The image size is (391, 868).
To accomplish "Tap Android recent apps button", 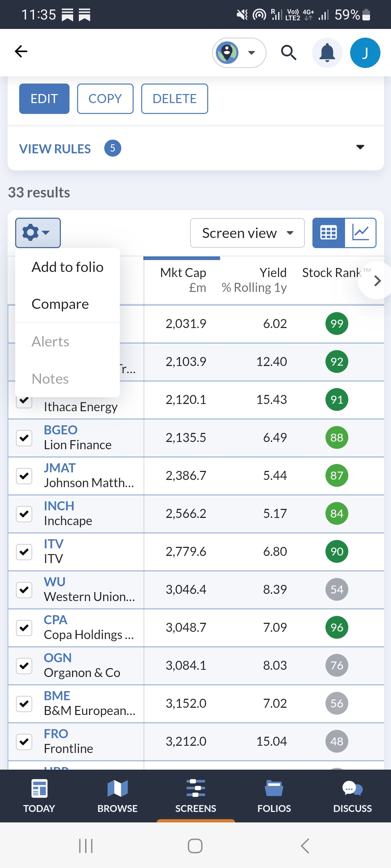I will tap(86, 846).
